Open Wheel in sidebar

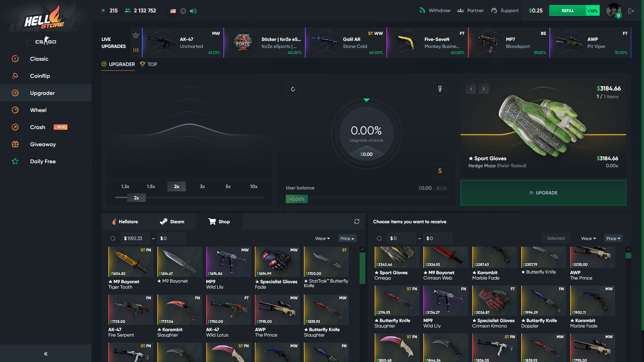(46, 110)
